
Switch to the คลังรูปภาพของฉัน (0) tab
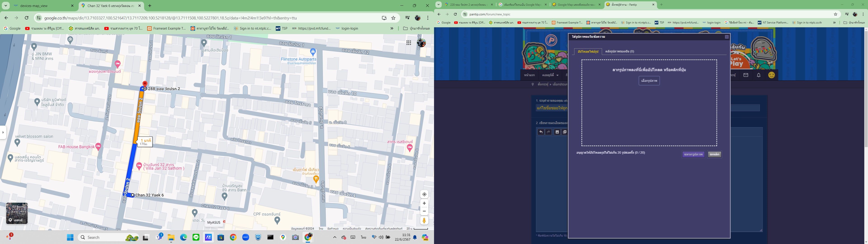click(x=619, y=52)
